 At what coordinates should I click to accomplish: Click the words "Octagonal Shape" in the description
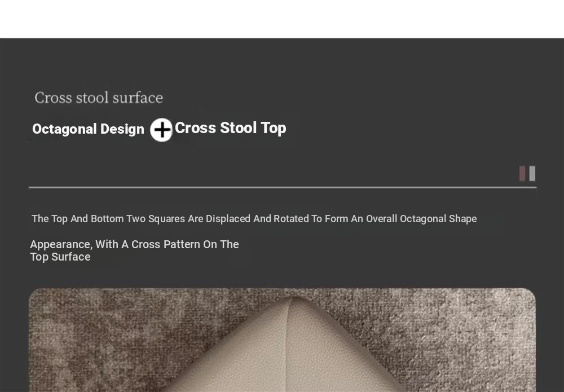pos(438,219)
